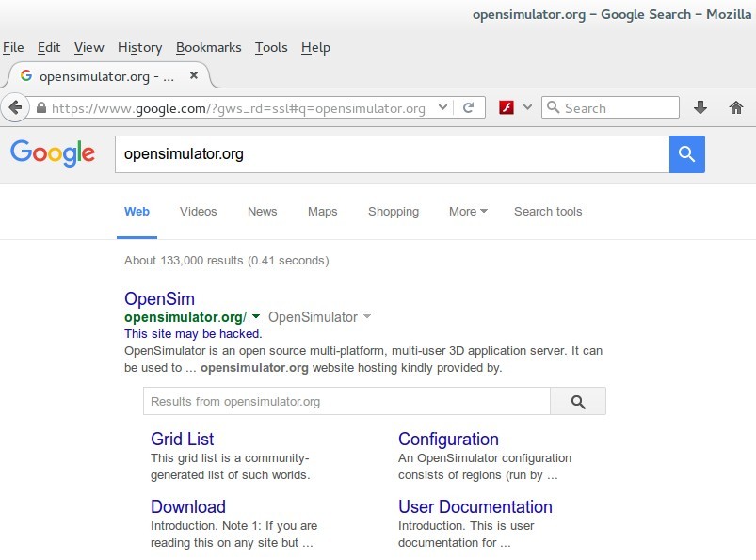Switch to Shopping results

[394, 211]
